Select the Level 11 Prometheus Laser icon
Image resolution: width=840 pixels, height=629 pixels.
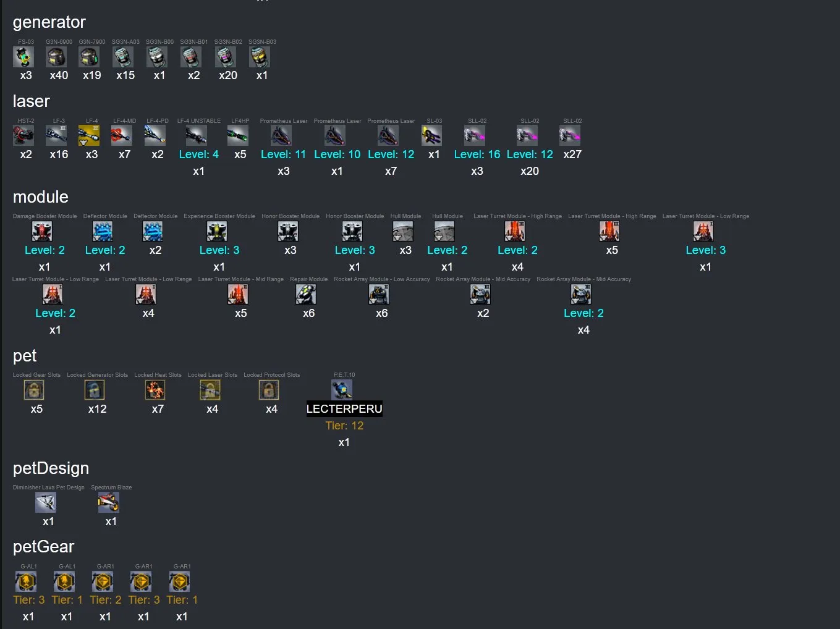coord(281,135)
